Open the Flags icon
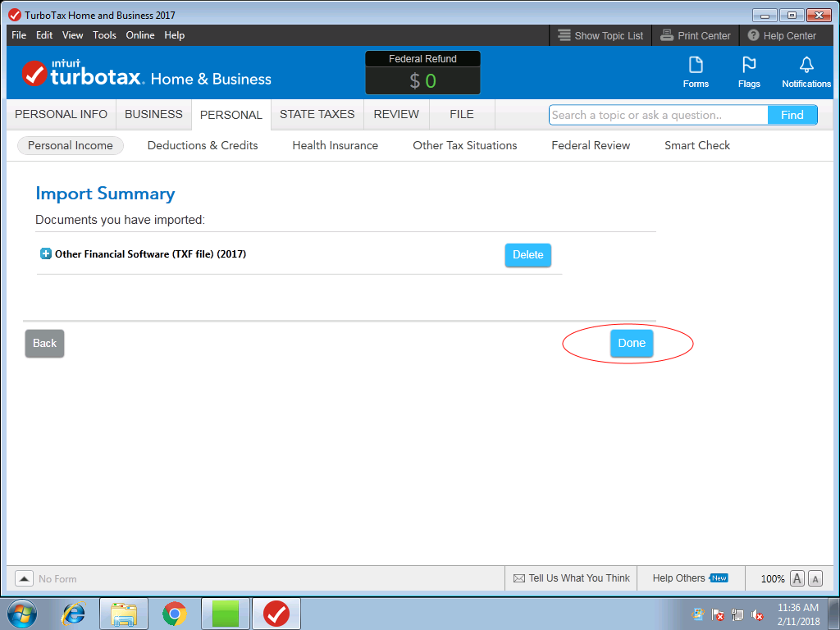The width and height of the screenshot is (840, 630). pos(748,72)
